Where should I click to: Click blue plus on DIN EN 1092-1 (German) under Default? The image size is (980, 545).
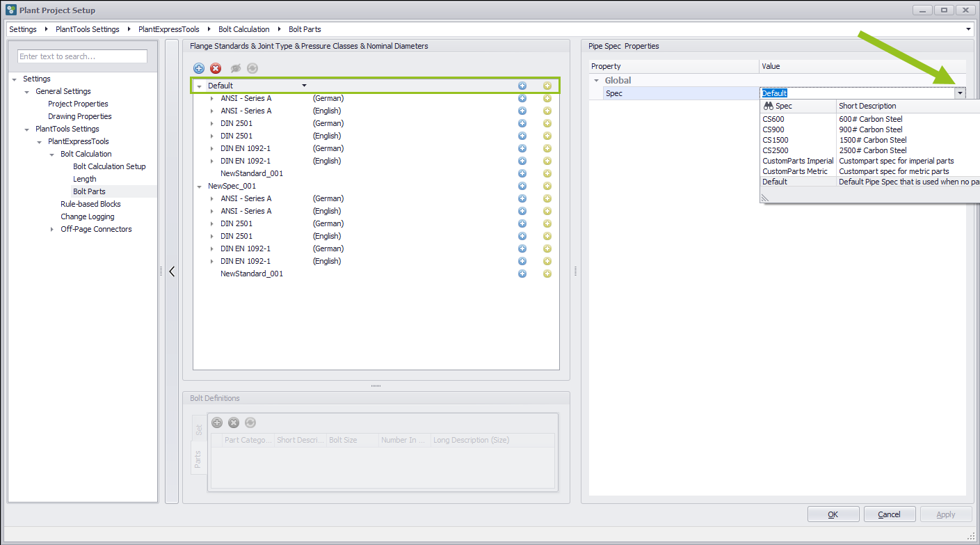522,148
